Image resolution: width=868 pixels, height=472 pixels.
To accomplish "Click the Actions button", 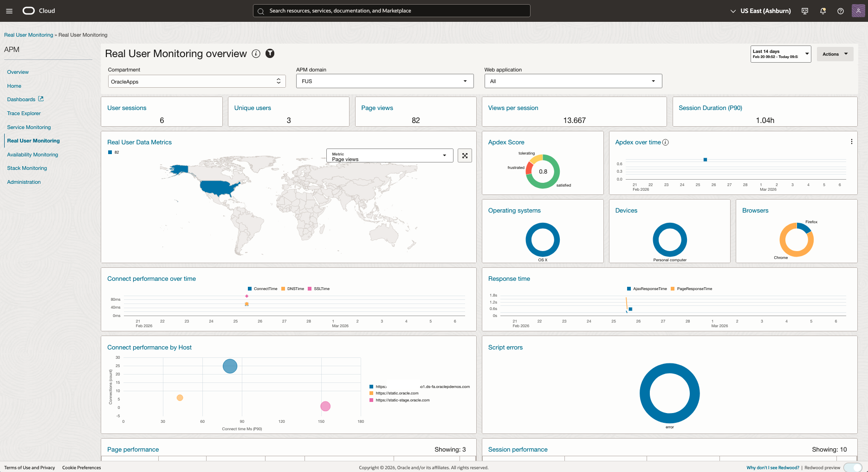I will 834,54.
